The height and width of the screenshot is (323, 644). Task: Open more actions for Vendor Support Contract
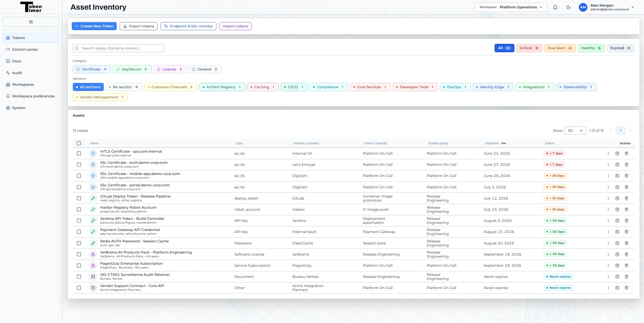(x=608, y=288)
